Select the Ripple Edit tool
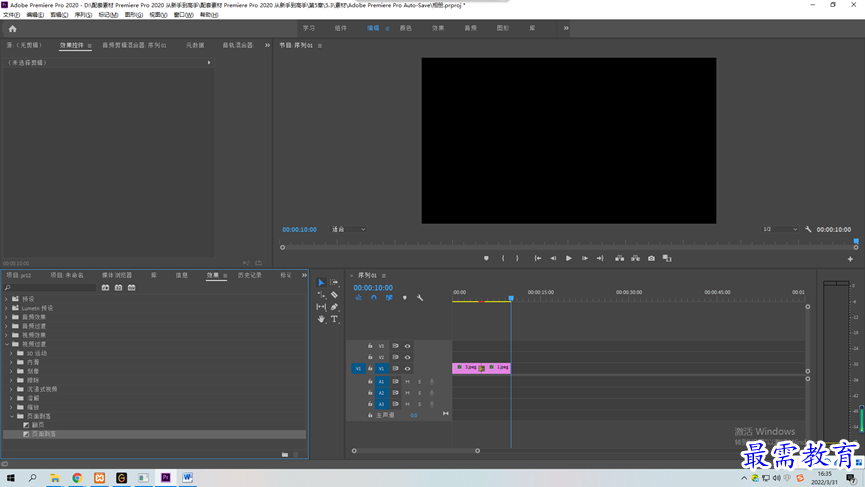This screenshot has width=865, height=487. (x=321, y=295)
